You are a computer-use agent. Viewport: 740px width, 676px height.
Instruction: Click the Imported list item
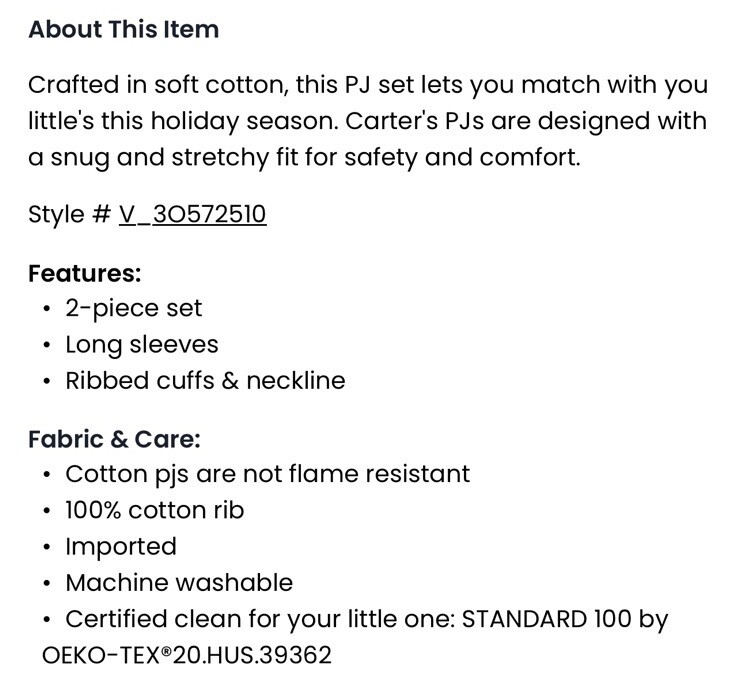120,547
